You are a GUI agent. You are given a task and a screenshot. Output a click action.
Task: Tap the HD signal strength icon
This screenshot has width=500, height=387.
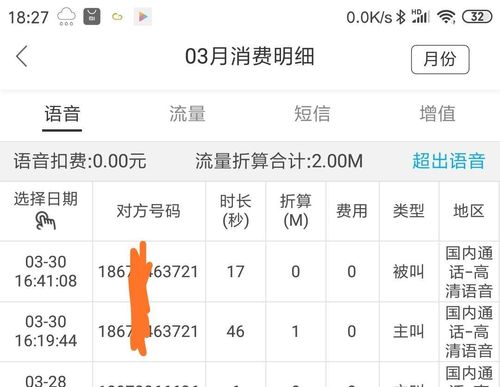coord(421,16)
